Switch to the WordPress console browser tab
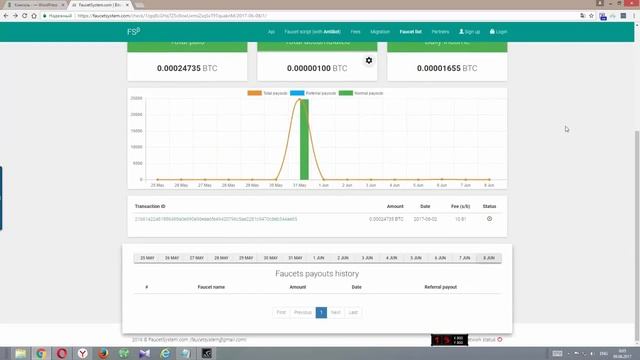The image size is (640, 360). click(x=35, y=5)
